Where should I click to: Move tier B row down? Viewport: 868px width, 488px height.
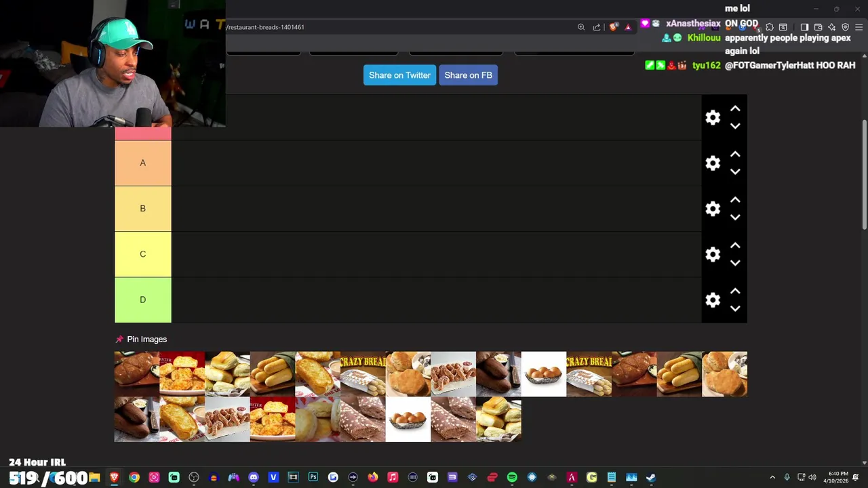[735, 217]
